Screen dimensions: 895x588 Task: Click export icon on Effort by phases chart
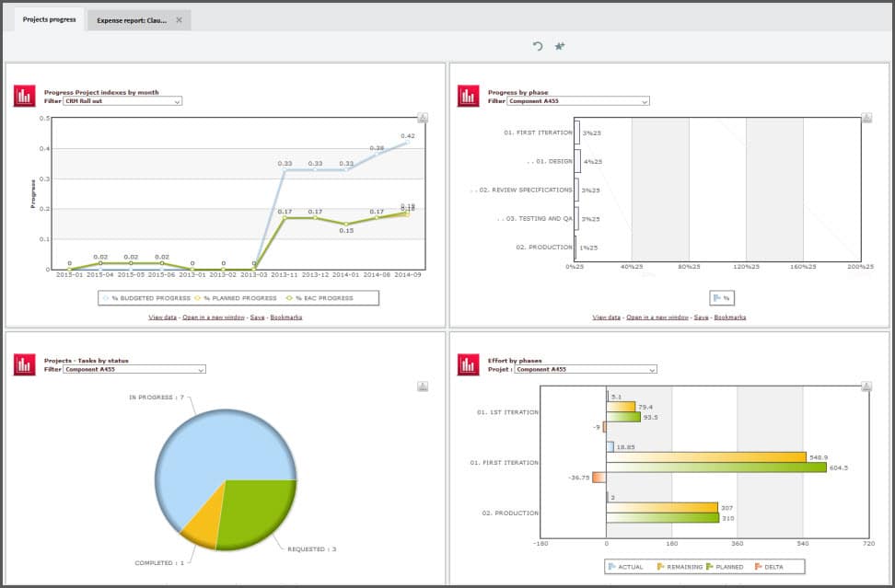(866, 386)
